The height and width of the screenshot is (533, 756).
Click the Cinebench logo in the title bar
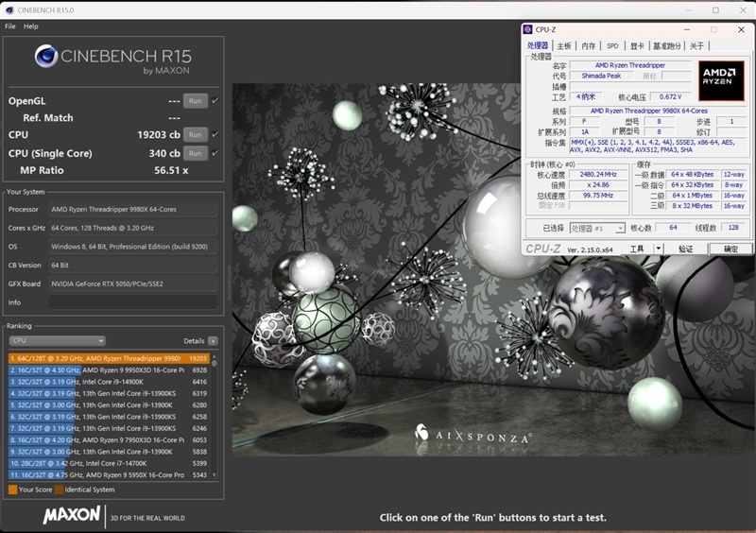[x=9, y=9]
